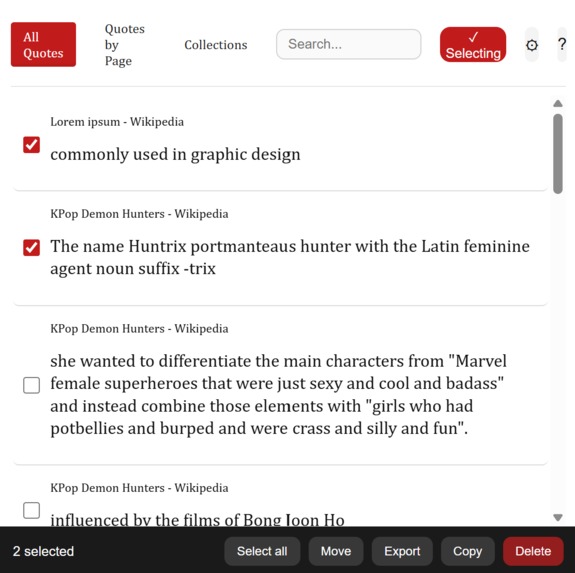Click the Huntrix portmanteaus quote text
This screenshot has height=573, width=575.
[x=290, y=257]
